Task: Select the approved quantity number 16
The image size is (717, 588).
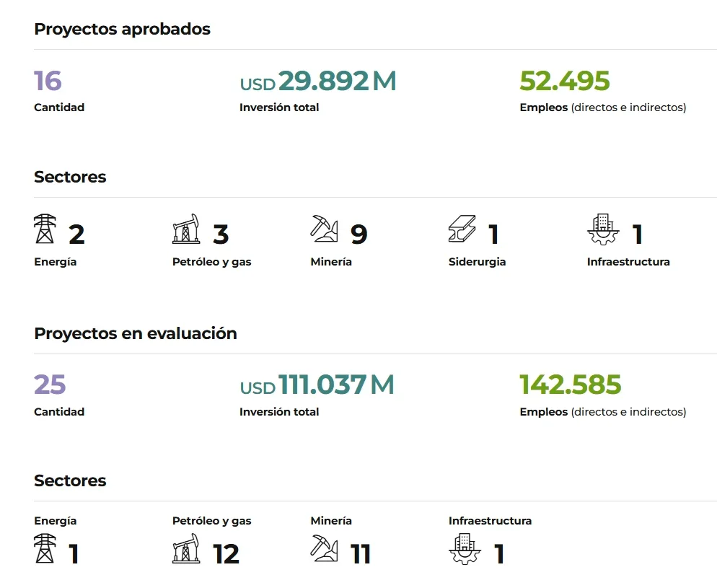Action: (48, 81)
